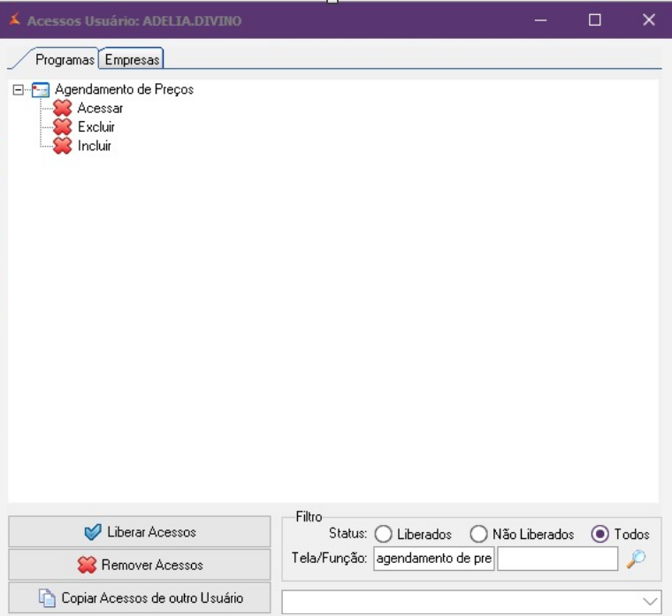Open the Empresas tab
Screen dimensions: 672x616
[132, 59]
